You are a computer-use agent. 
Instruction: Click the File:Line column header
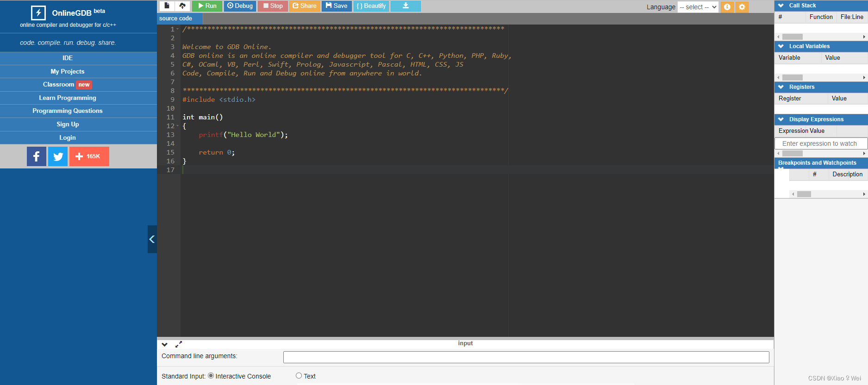click(x=852, y=17)
